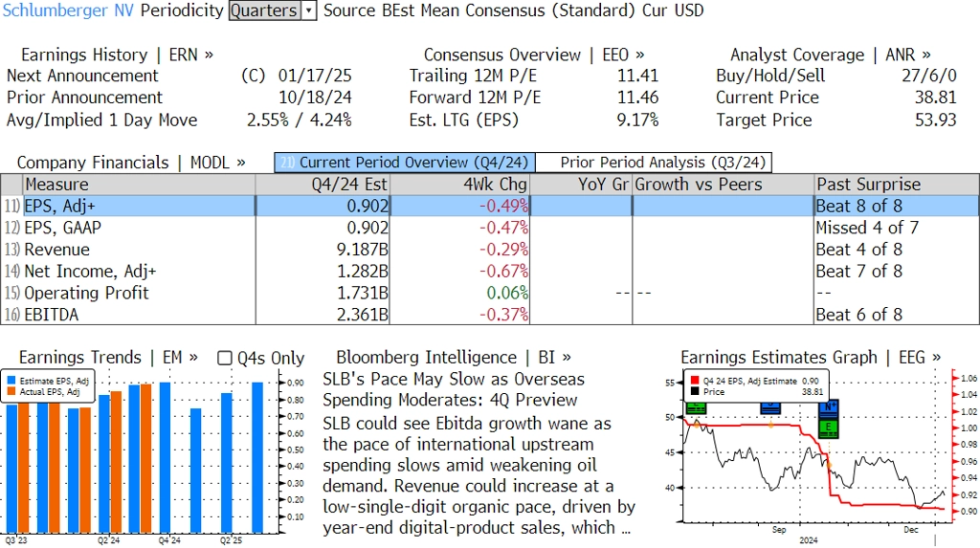980x548 pixels.
Task: Open the Periodicity Quarters combo field
Action: coord(265,11)
